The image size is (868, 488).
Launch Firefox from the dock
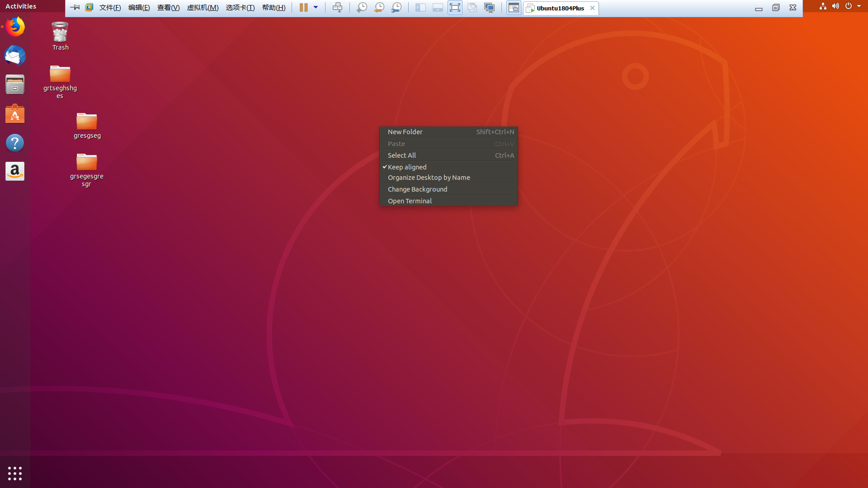tap(15, 27)
